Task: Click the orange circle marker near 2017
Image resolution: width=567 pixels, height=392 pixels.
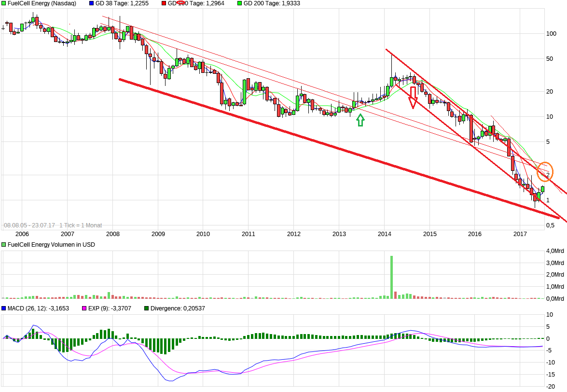Action: click(545, 171)
